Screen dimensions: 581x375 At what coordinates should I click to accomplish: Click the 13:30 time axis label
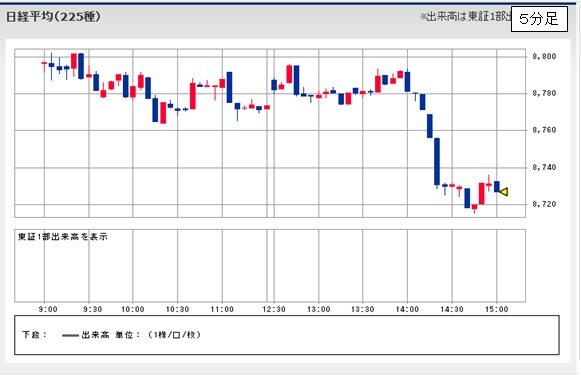coord(363,309)
